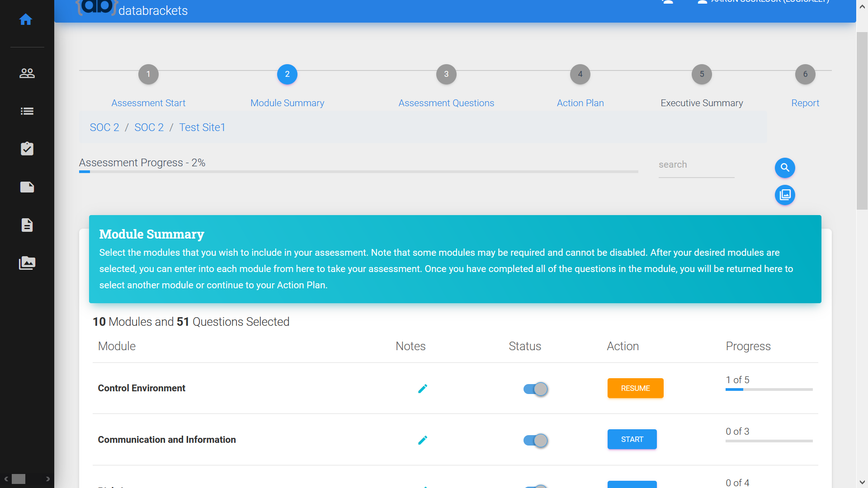Toggle Control Environment module status
Image resolution: width=868 pixels, height=488 pixels.
[x=535, y=389]
